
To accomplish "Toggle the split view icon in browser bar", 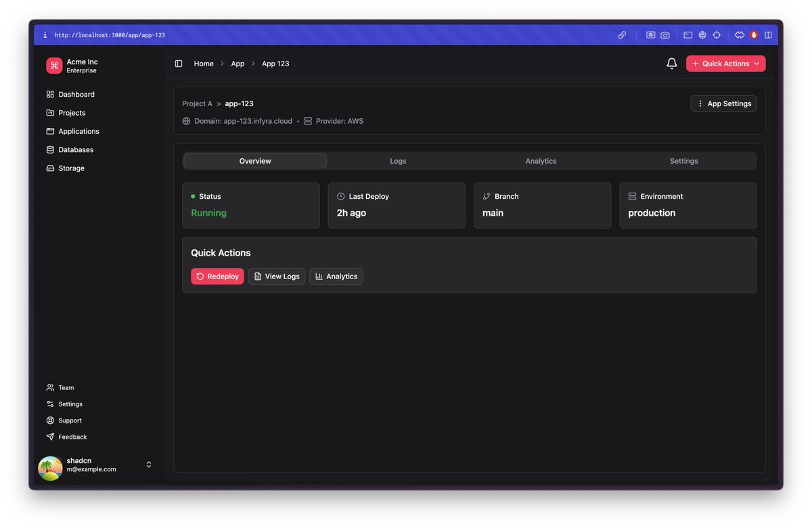I will [768, 35].
